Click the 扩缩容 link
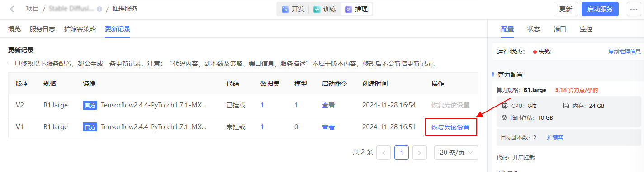 pyautogui.click(x=555, y=137)
